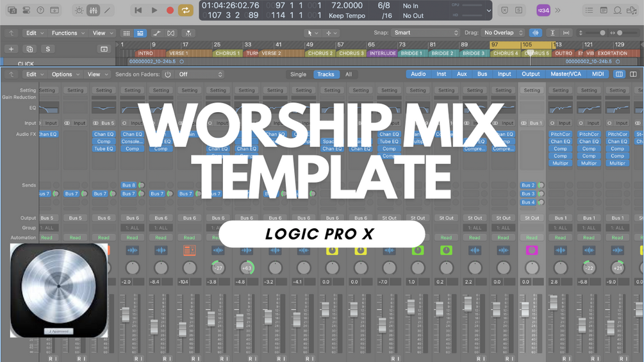Toggle the Master/VCA filter button
The height and width of the screenshot is (362, 644).
(x=566, y=74)
